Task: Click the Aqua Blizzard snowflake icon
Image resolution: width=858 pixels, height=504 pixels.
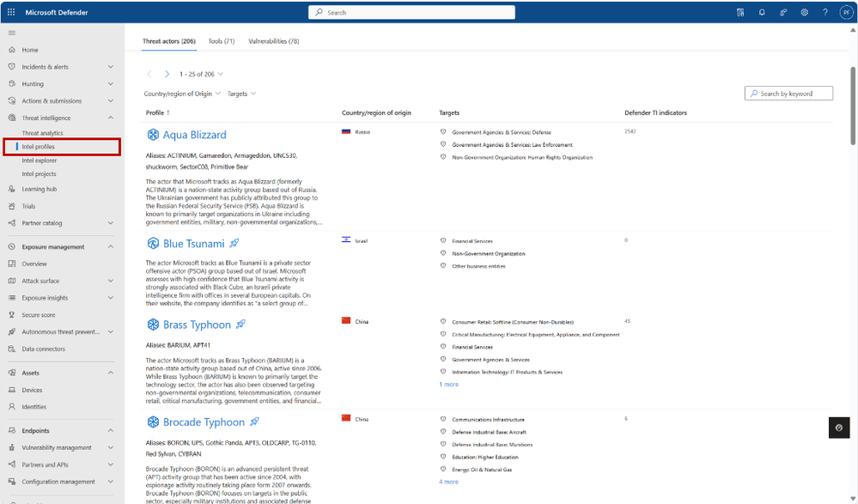Action: [x=153, y=135]
